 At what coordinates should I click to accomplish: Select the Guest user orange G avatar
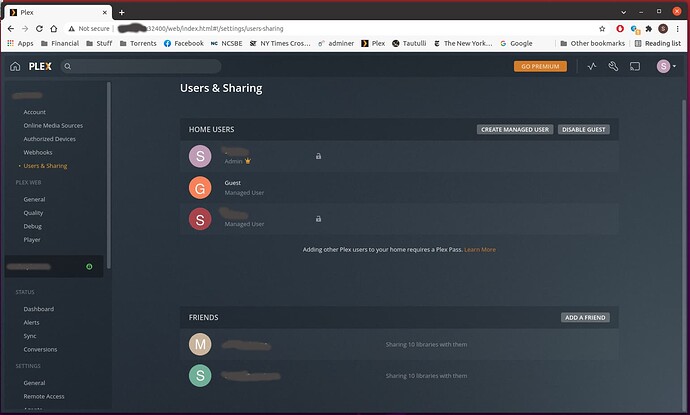200,188
